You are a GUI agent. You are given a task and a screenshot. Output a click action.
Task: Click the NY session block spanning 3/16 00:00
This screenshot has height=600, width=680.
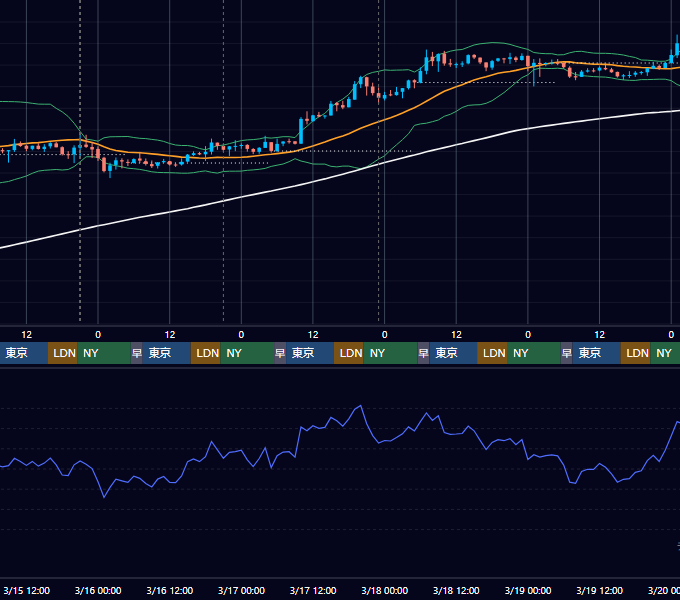(104, 353)
